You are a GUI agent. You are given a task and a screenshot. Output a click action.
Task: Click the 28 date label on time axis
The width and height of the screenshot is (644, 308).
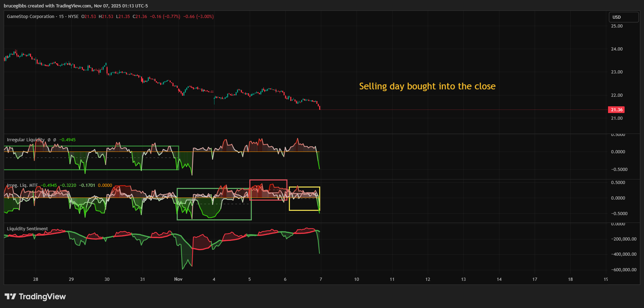coord(36,279)
